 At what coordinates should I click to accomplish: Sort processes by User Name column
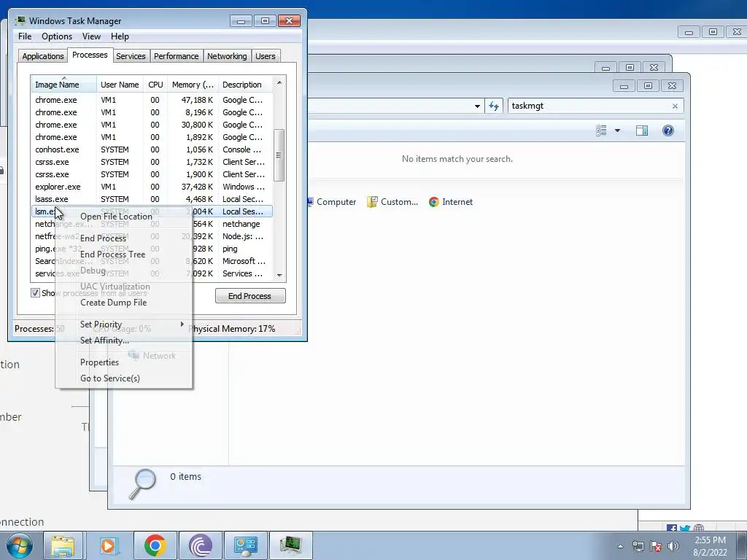click(120, 85)
